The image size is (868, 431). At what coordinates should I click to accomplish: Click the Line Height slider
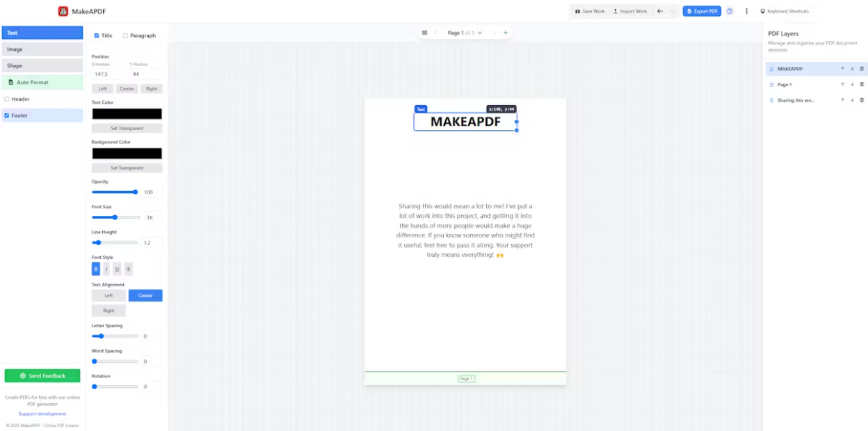(x=115, y=242)
